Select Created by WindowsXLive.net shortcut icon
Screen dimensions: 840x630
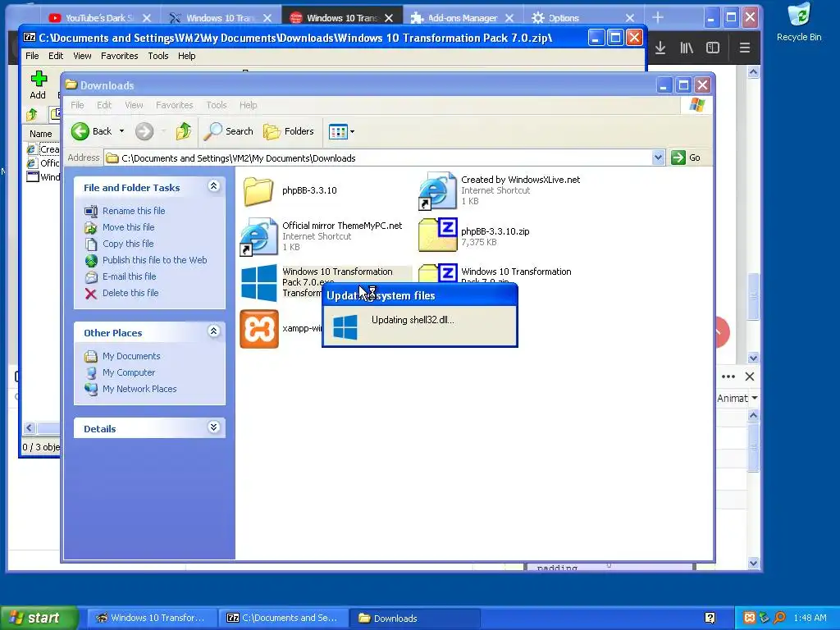[x=437, y=190]
